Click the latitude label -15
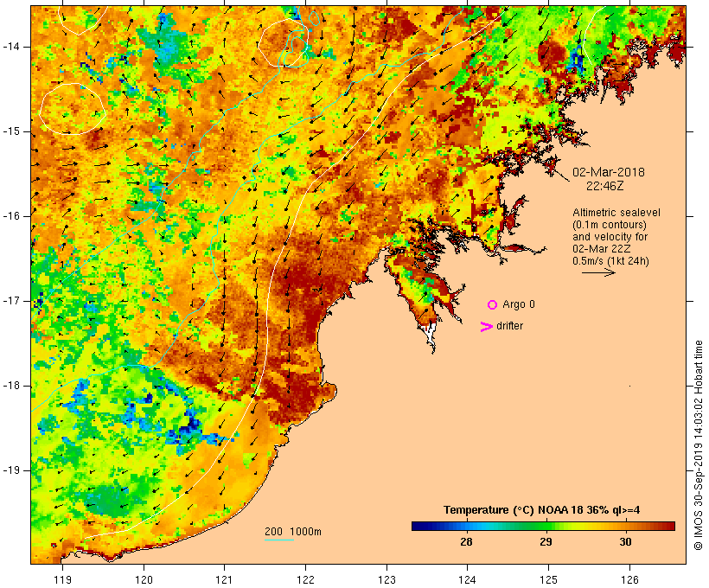This screenshot has width=709, height=588. (x=10, y=131)
